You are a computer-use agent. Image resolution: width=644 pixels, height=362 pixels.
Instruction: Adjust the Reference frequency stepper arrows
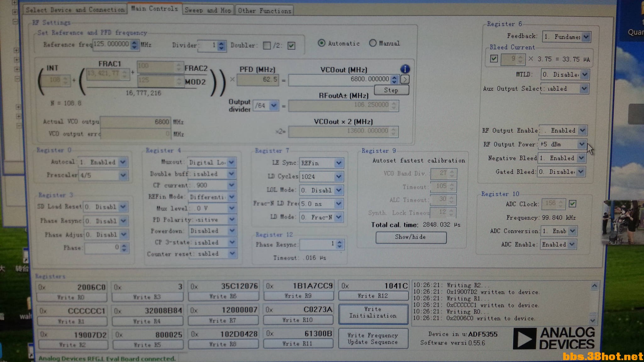(x=134, y=45)
